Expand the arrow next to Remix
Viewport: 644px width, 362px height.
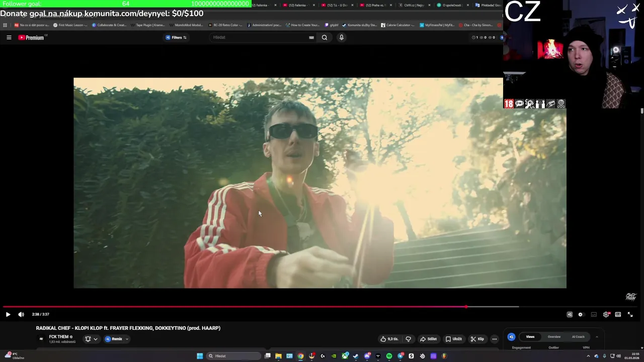(x=127, y=339)
